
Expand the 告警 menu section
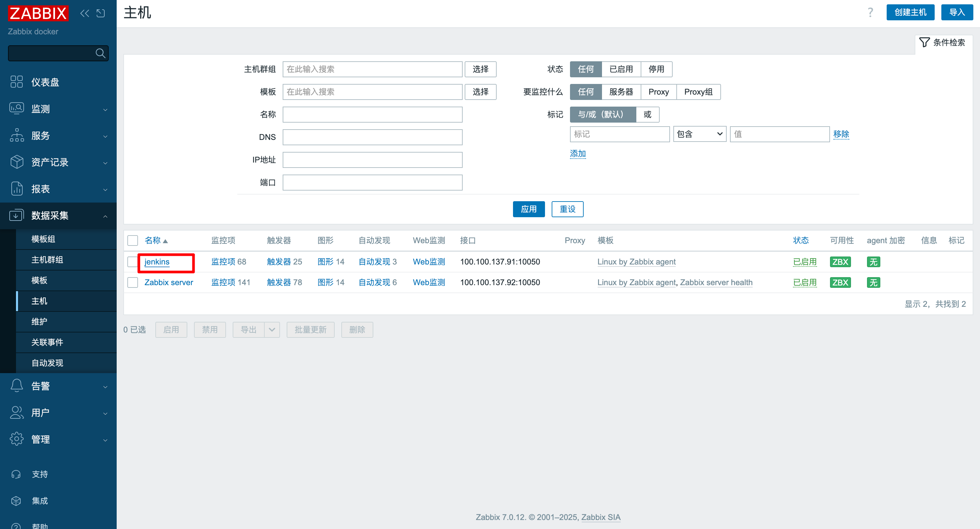coord(105,387)
